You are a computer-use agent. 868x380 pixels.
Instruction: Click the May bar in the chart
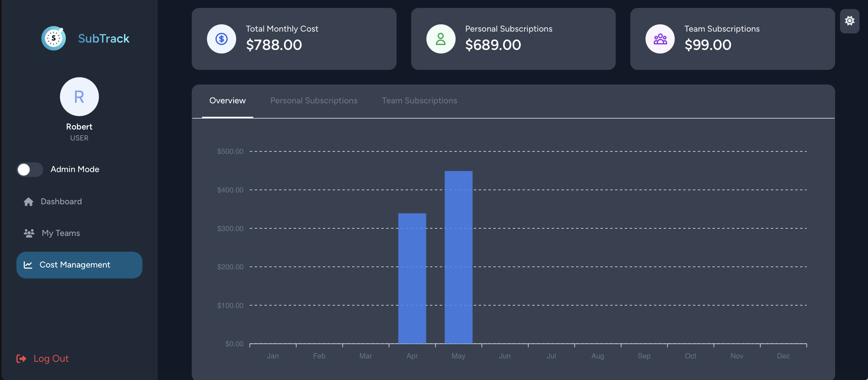(458, 257)
